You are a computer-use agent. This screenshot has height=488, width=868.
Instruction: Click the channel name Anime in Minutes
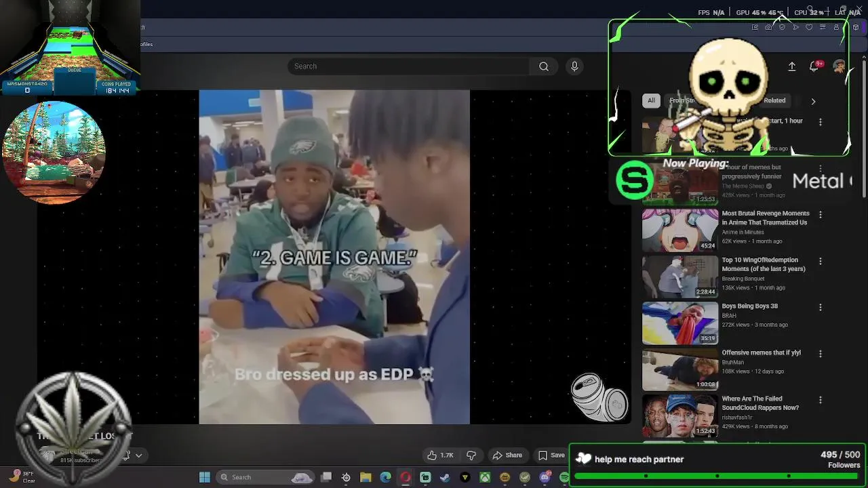(743, 232)
